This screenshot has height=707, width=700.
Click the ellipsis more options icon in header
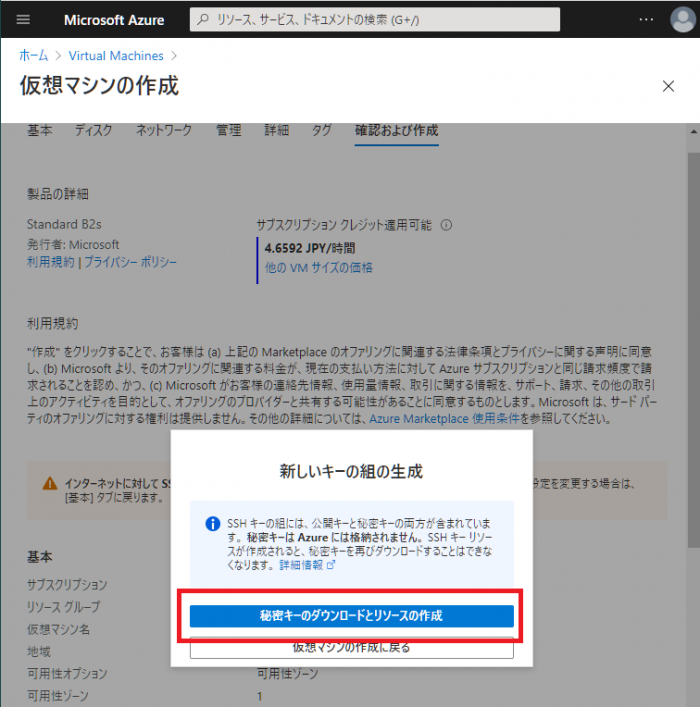point(644,20)
